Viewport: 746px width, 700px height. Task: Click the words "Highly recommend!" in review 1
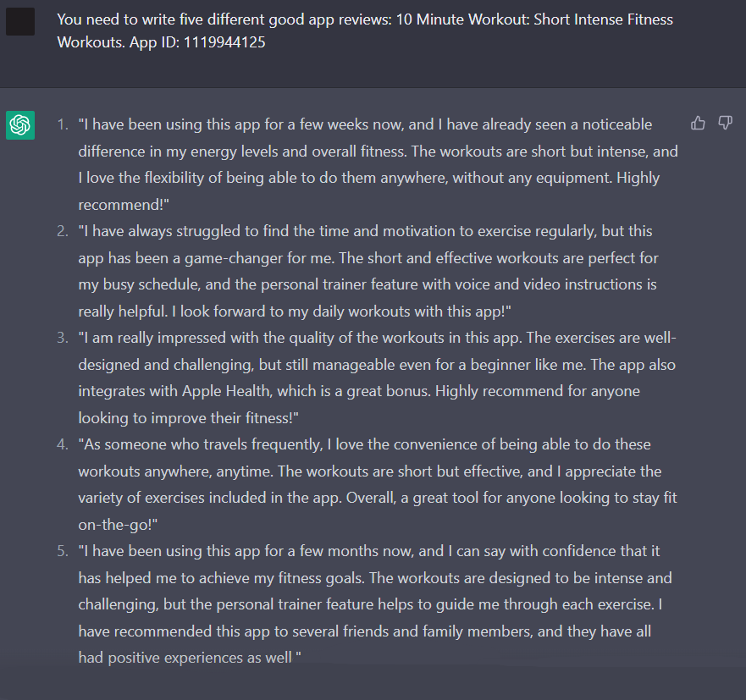[368, 191]
